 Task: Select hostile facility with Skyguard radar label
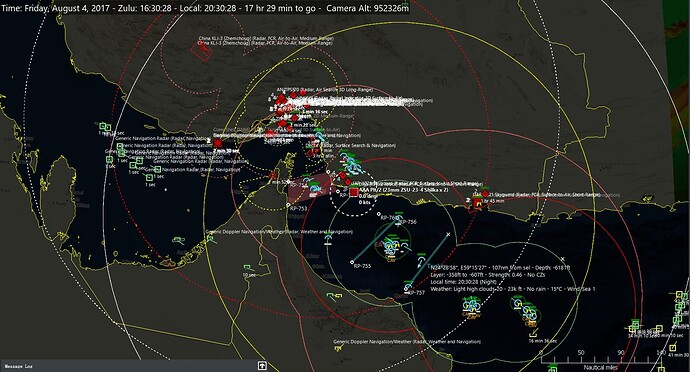(x=477, y=203)
